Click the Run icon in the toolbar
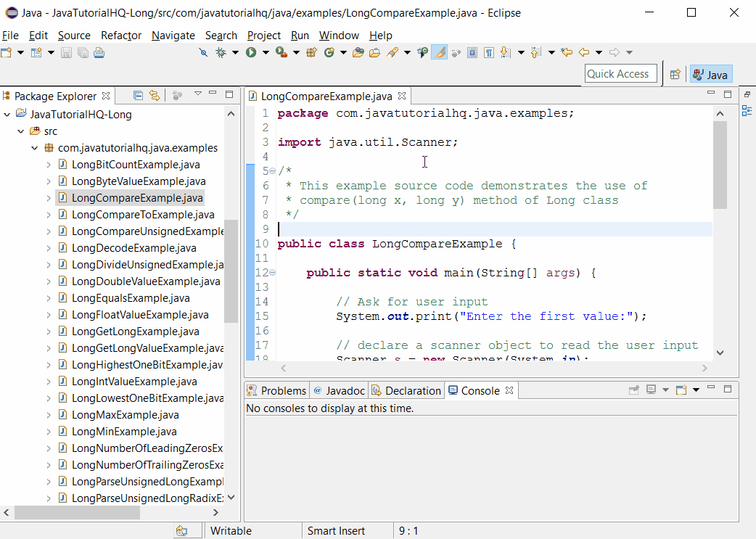This screenshot has height=539, width=756. pos(250,52)
